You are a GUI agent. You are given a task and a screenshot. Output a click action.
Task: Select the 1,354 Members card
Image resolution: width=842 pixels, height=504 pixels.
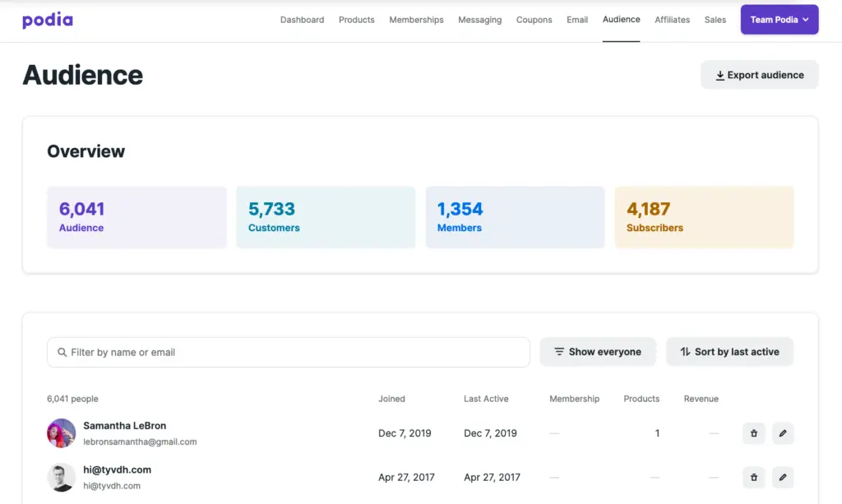coord(515,217)
